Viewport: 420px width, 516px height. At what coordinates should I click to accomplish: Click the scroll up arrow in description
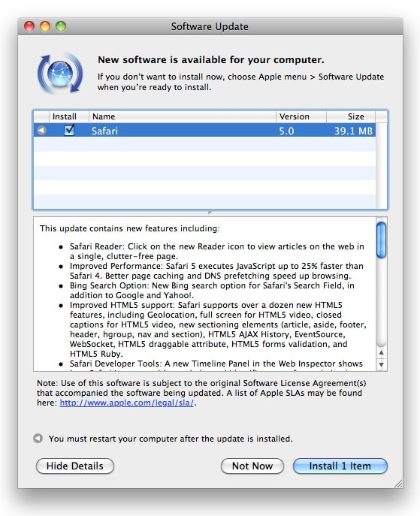pyautogui.click(x=381, y=352)
